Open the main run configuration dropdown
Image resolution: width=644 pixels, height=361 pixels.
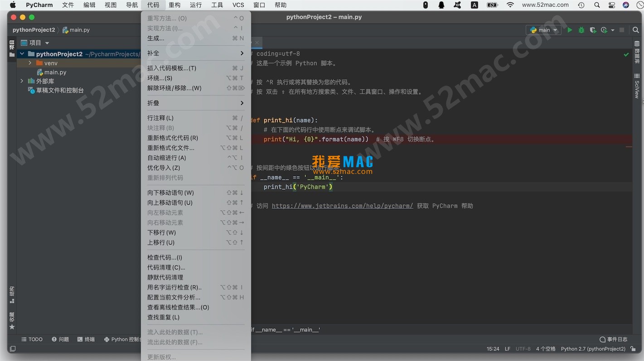544,30
